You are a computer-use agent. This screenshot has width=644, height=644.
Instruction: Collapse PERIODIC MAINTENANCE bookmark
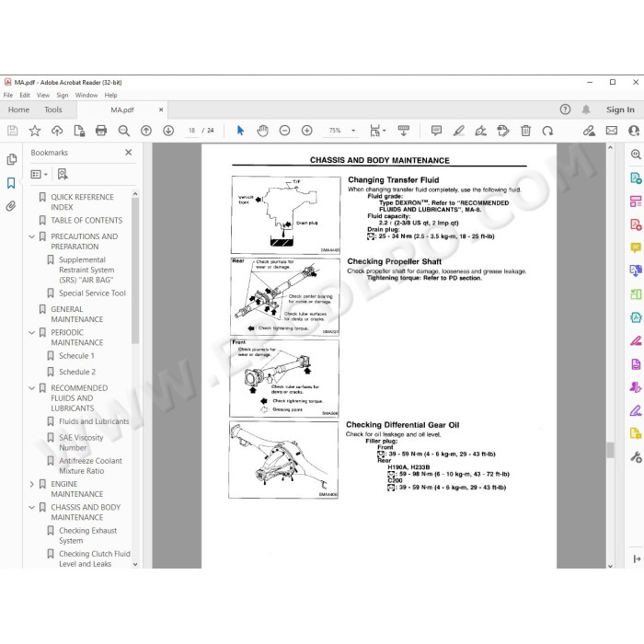(x=31, y=332)
